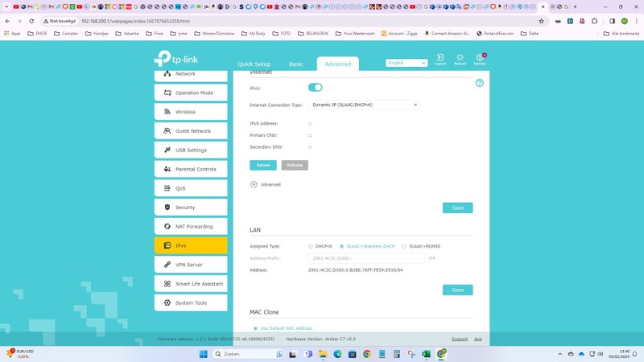Screen dimensions: 644x362
Task: Open the App link in the footer
Action: [x=478, y=339]
